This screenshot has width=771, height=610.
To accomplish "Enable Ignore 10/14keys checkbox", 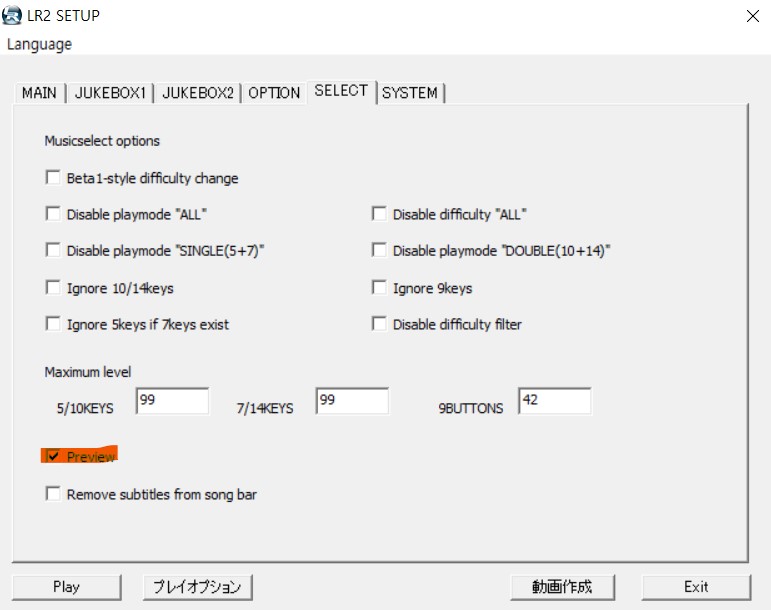I will pos(53,288).
